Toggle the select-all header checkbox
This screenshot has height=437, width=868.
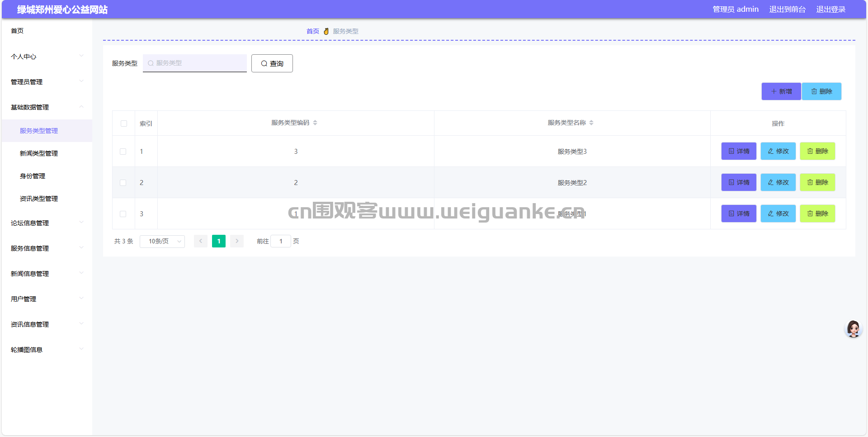124,123
